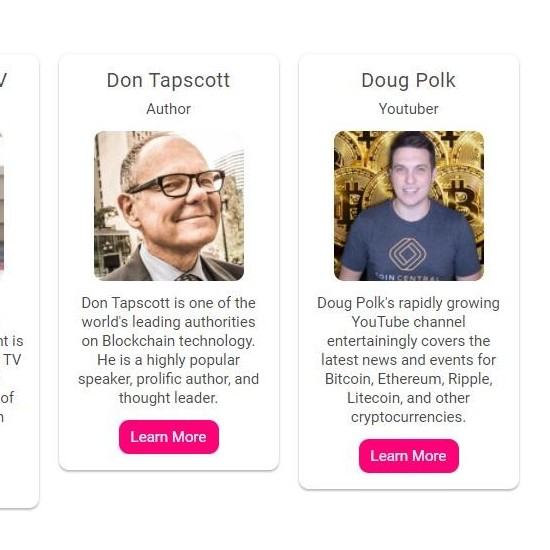Image resolution: width=550 pixels, height=550 pixels.
Task: Click the 'TV' text on left card
Action: tap(13, 360)
